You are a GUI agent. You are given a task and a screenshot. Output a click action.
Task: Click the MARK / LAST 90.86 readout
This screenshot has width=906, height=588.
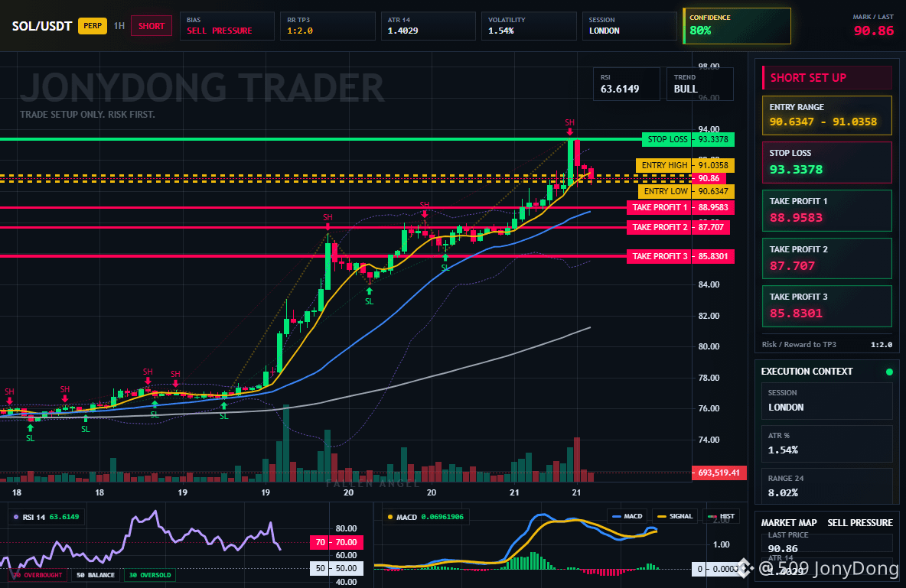[x=873, y=26]
